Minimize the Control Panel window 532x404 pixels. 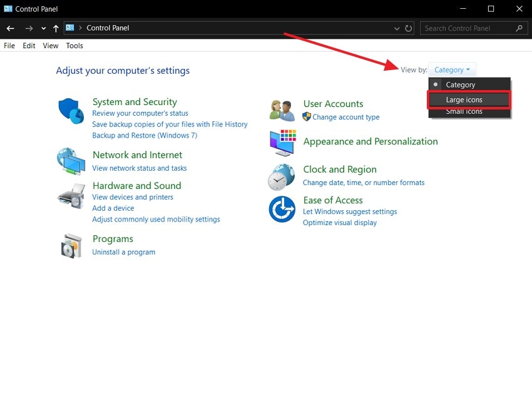463,9
